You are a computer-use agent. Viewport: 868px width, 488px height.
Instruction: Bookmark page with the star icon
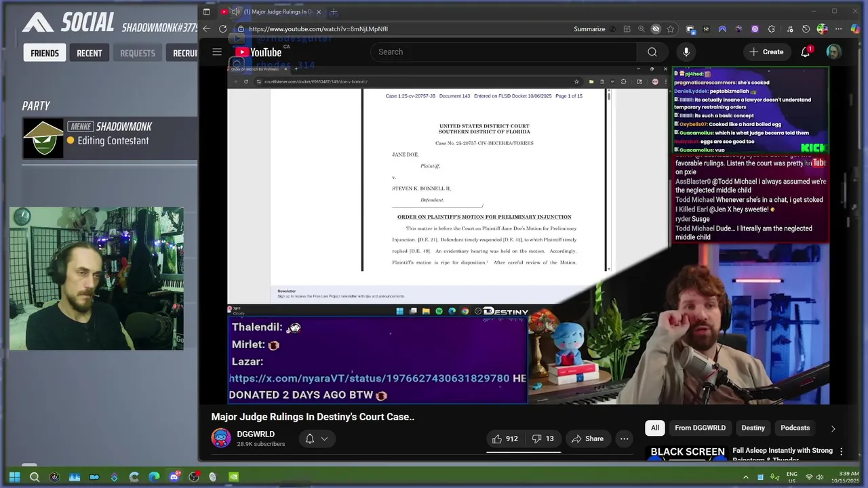pyautogui.click(x=670, y=29)
